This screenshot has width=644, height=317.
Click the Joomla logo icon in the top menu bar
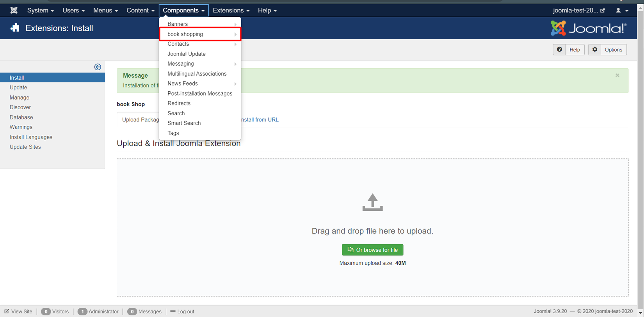pos(14,11)
